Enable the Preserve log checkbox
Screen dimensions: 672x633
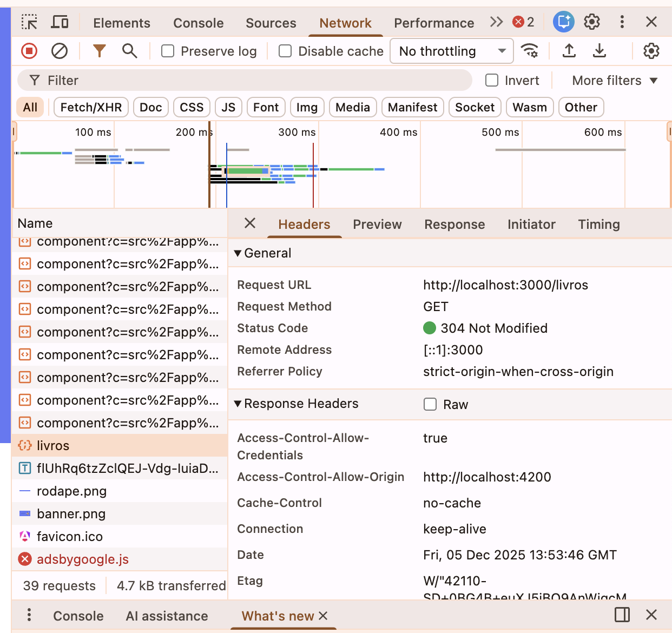168,51
